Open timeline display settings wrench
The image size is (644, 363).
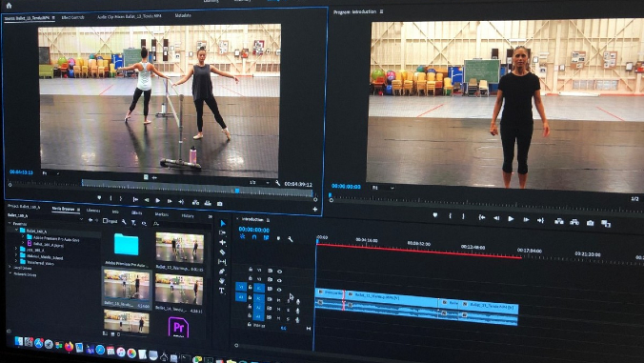point(290,239)
